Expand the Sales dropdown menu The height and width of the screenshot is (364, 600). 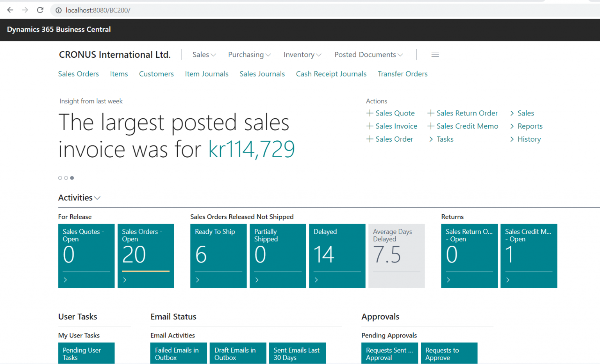[204, 55]
